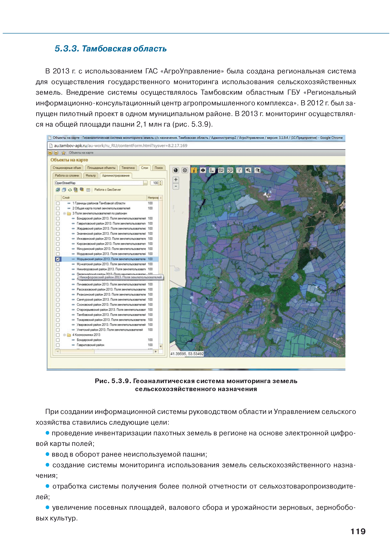
Task: Adjust the opacity 100 spinner arrows
Action: tap(161, 183)
